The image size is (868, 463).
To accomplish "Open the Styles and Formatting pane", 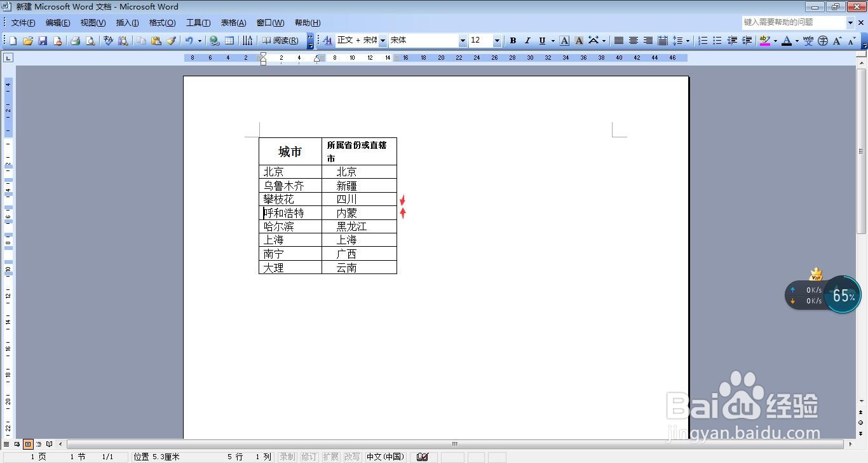I will pos(327,41).
